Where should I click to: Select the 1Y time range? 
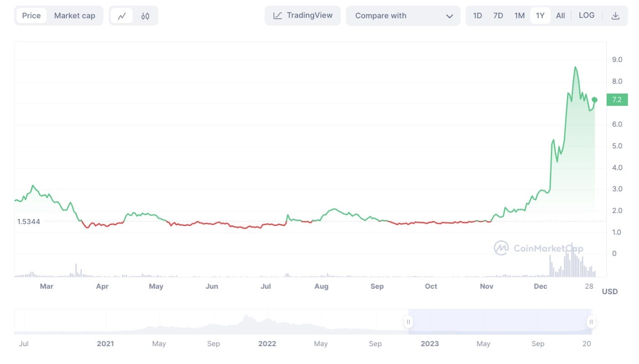pos(540,16)
